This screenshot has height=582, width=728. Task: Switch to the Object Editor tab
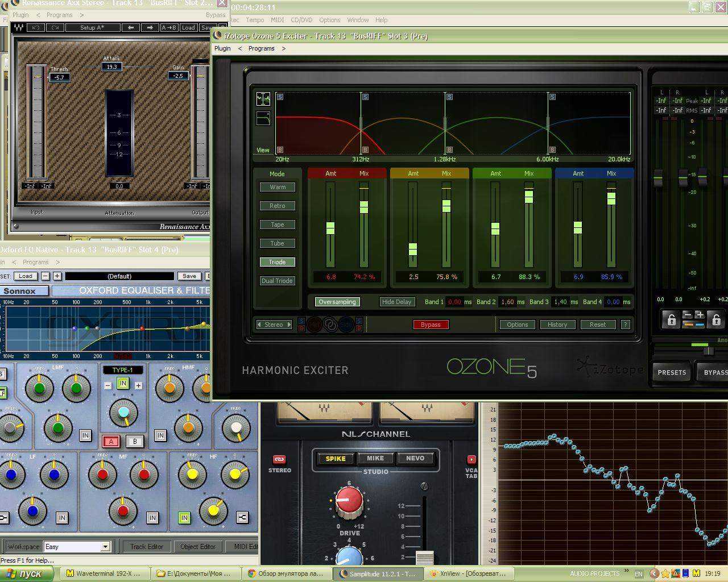pyautogui.click(x=197, y=547)
